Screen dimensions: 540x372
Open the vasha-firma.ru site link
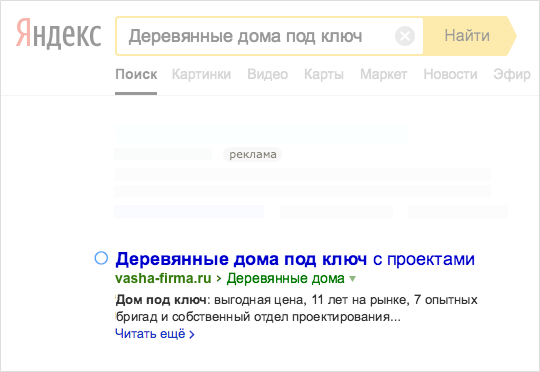pyautogui.click(x=163, y=278)
